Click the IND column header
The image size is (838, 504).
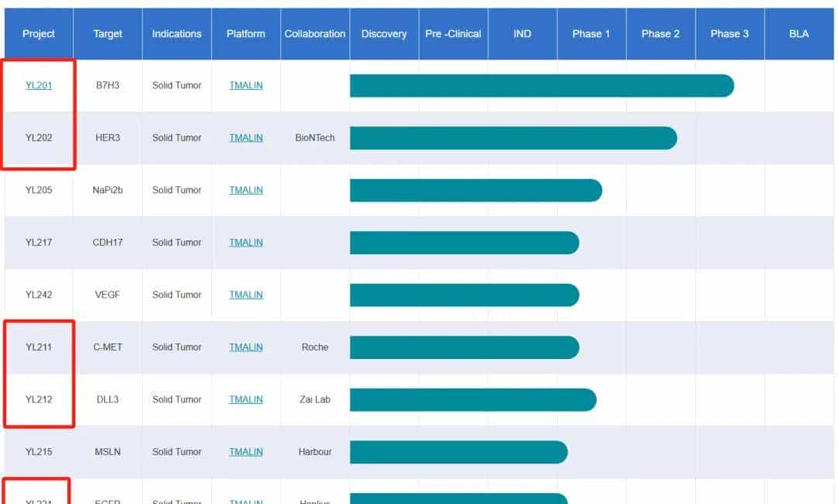[x=522, y=33]
